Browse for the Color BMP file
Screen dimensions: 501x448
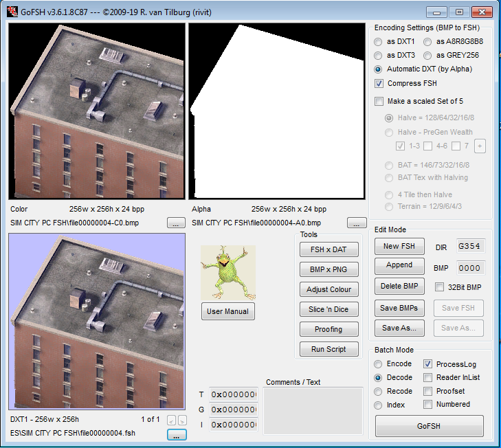click(x=176, y=223)
